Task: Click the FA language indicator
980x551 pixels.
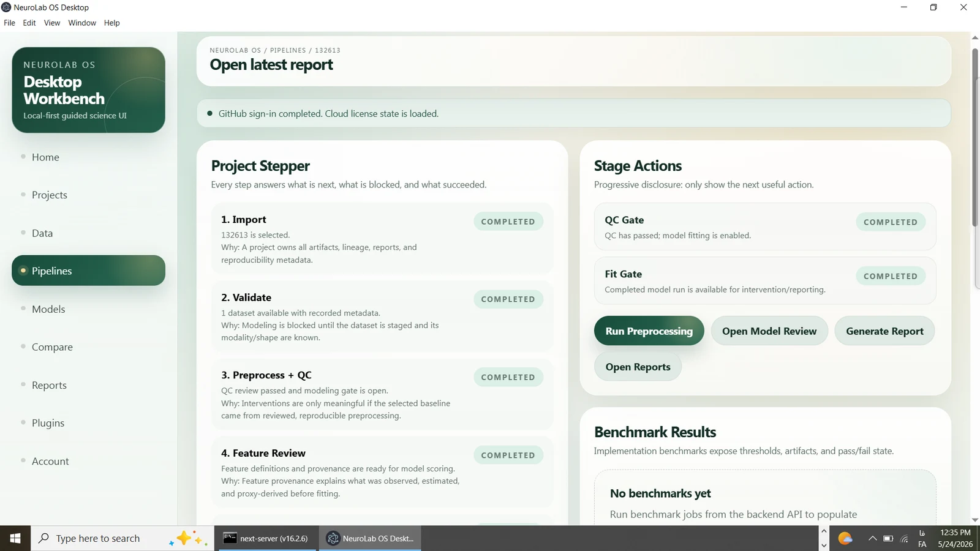Action: tap(922, 538)
